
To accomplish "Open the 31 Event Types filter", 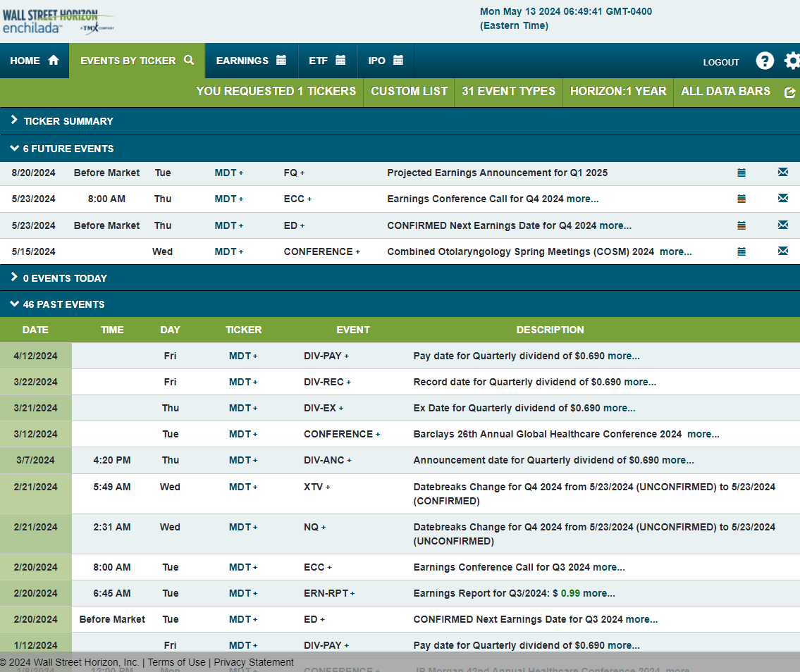I will 508,92.
